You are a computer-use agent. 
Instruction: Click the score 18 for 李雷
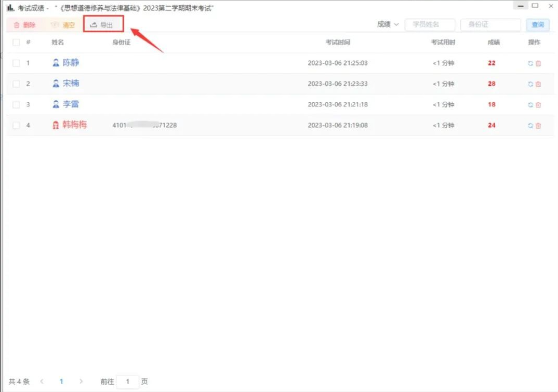click(x=491, y=104)
